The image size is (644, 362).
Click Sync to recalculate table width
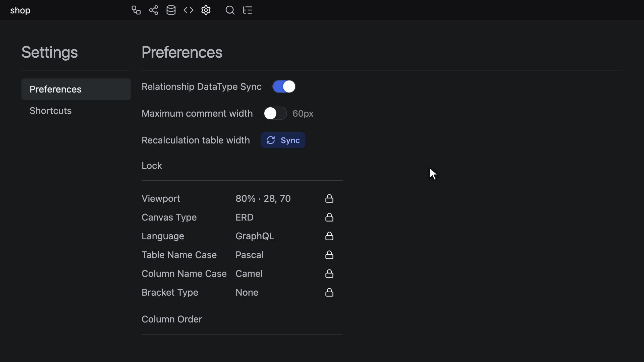coord(283,140)
